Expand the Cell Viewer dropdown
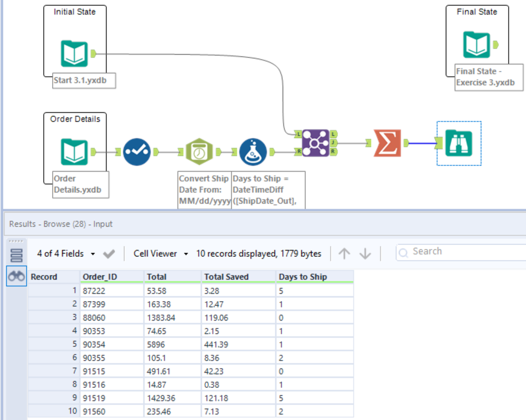Screen dimensions: 526x420 (x=161, y=254)
